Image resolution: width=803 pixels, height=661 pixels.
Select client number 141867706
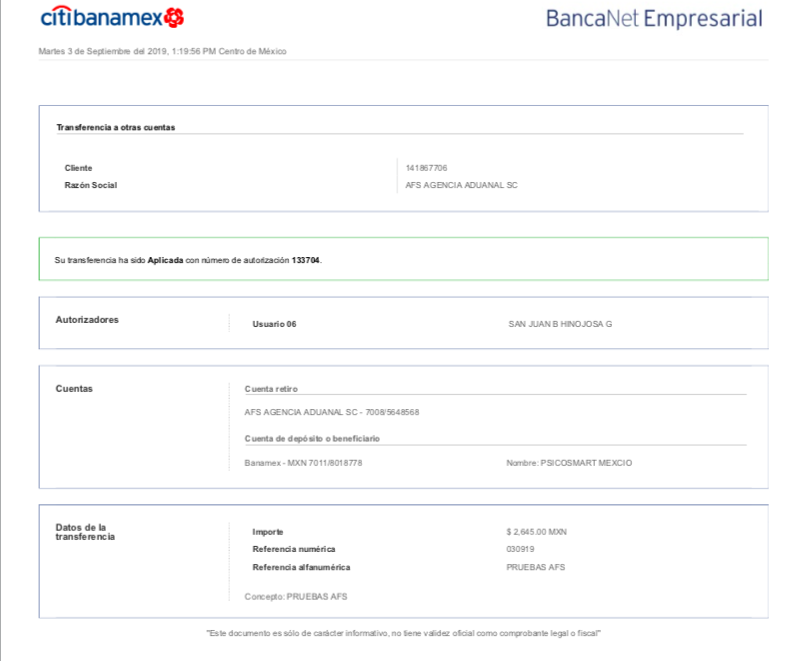426,168
